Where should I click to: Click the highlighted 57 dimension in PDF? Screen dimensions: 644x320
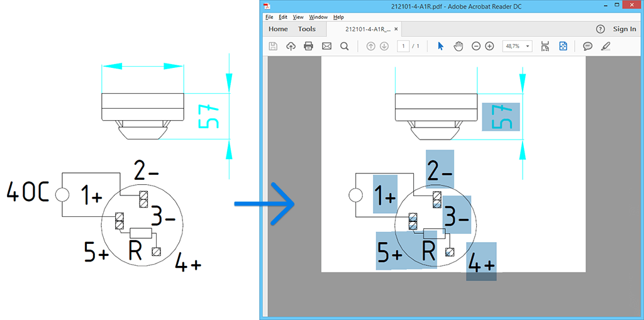point(501,117)
